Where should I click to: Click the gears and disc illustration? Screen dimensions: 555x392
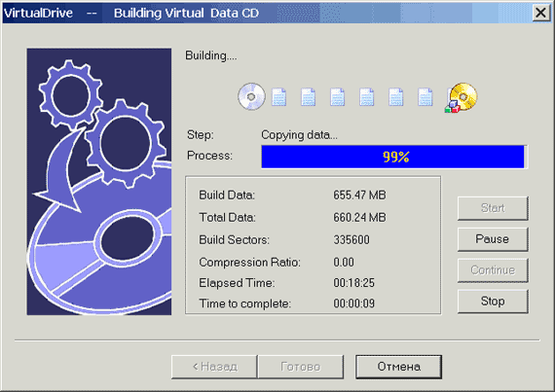pyautogui.click(x=99, y=182)
